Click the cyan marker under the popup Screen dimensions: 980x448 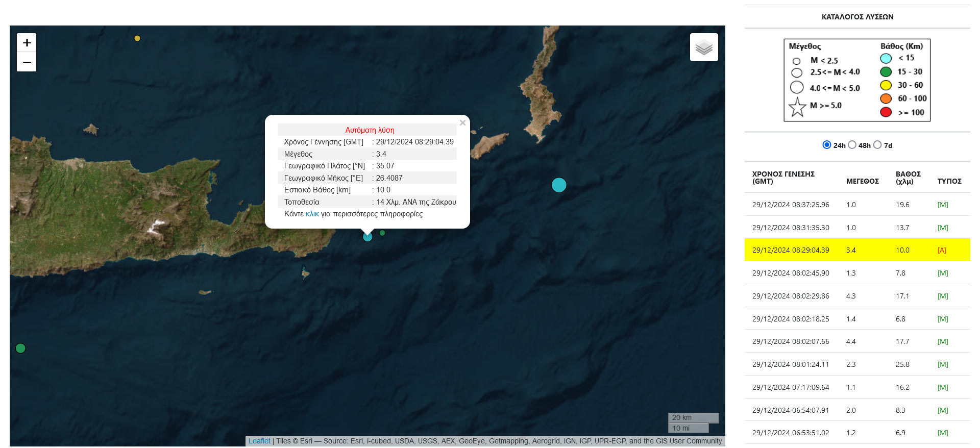pyautogui.click(x=367, y=237)
